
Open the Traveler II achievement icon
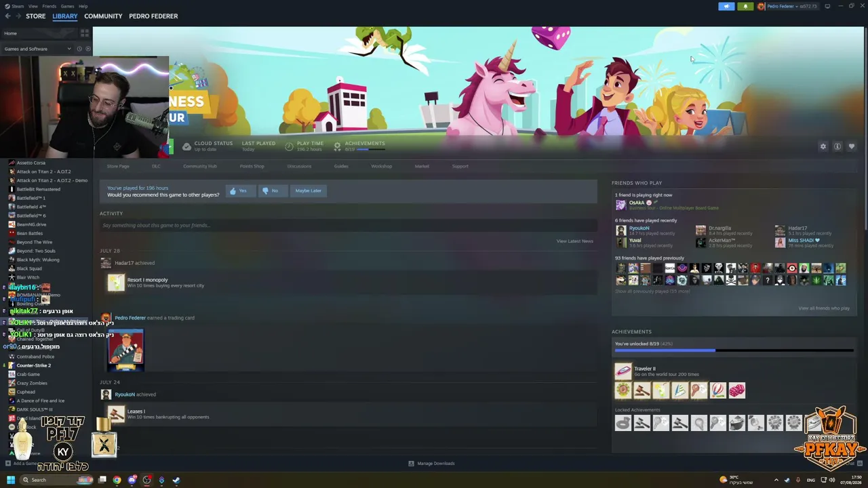pyautogui.click(x=623, y=371)
